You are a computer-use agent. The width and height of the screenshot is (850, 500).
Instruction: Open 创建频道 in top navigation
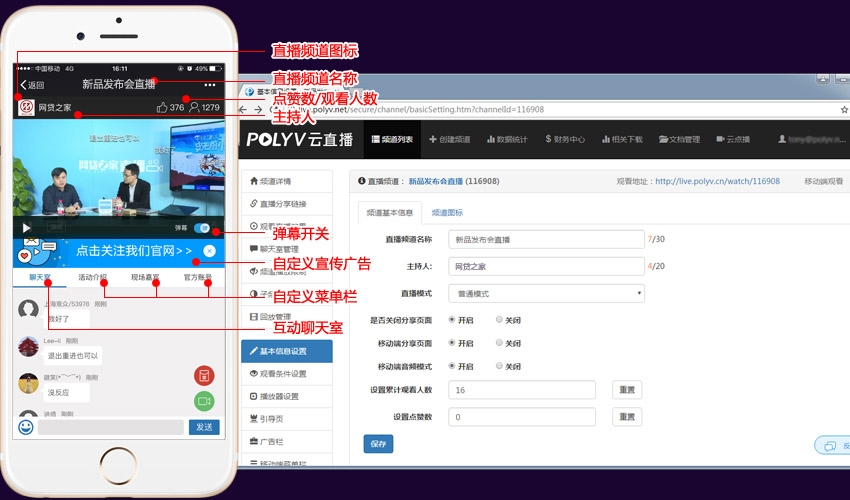point(449,139)
